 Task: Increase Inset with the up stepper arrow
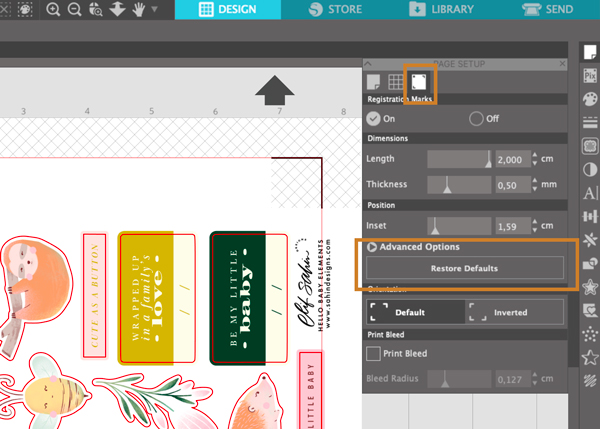(535, 222)
